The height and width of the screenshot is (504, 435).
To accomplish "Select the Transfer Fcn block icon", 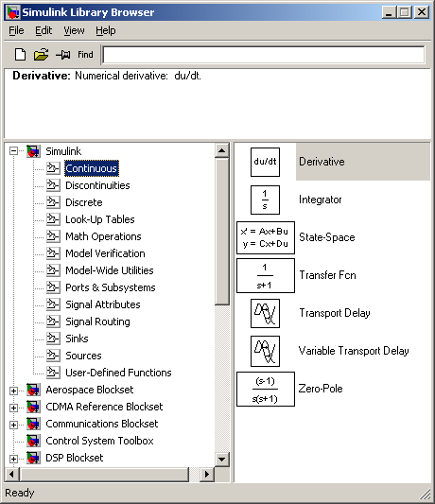I will (x=266, y=276).
